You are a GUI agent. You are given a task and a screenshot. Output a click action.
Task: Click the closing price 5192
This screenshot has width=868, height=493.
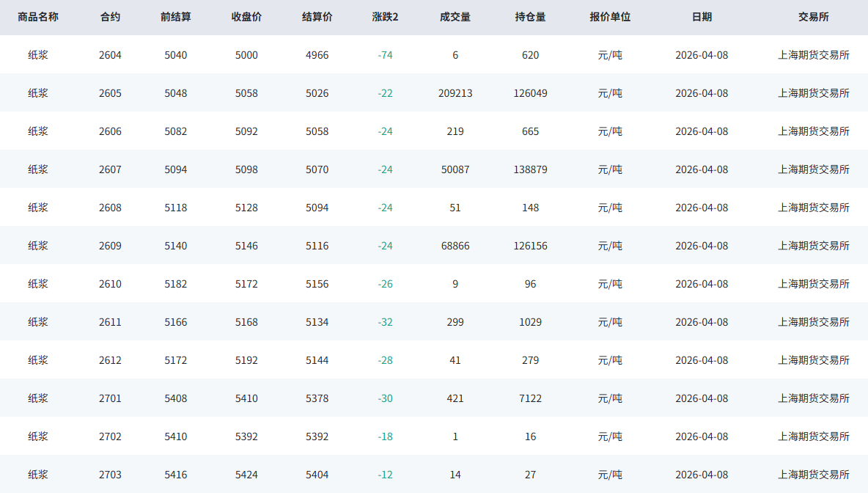pos(246,360)
